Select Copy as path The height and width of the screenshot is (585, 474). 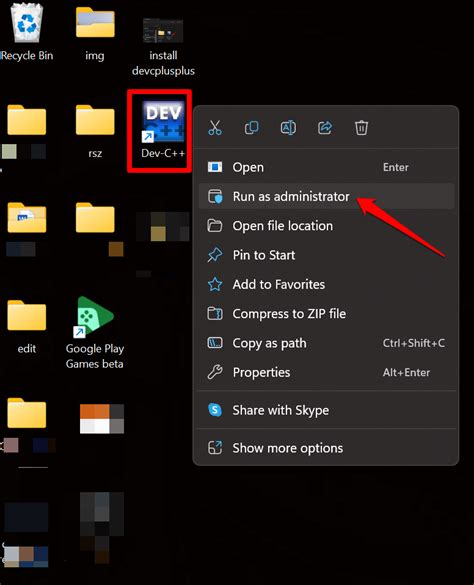pyautogui.click(x=325, y=343)
